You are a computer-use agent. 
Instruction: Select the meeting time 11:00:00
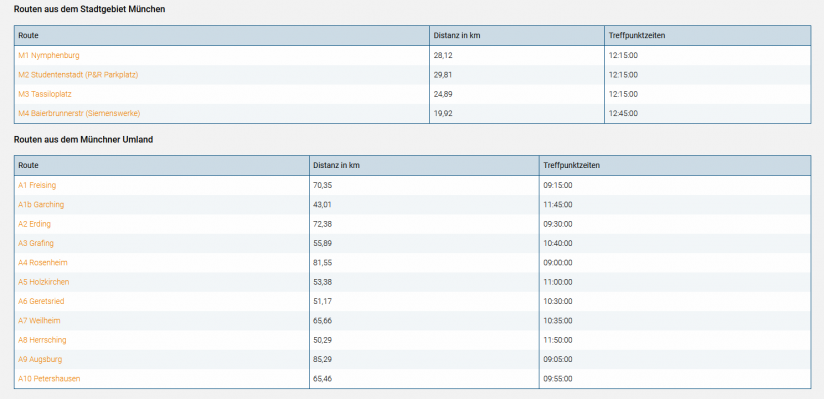click(558, 282)
